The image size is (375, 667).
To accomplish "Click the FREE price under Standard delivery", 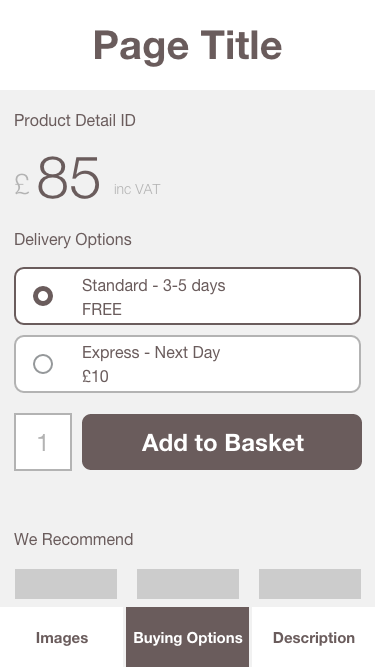I will [x=102, y=309].
